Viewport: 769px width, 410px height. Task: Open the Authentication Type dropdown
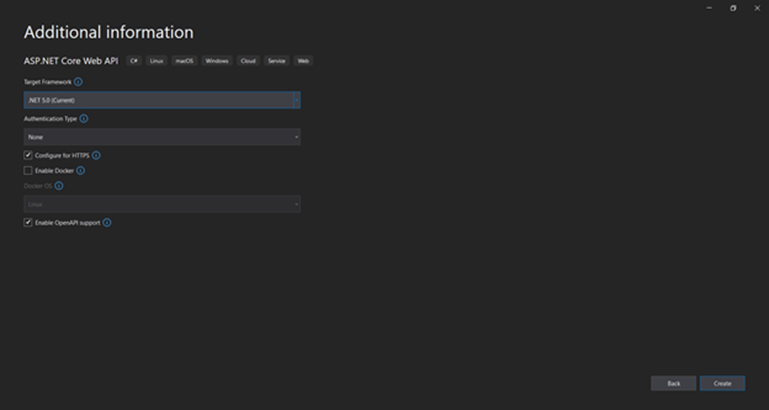point(162,137)
